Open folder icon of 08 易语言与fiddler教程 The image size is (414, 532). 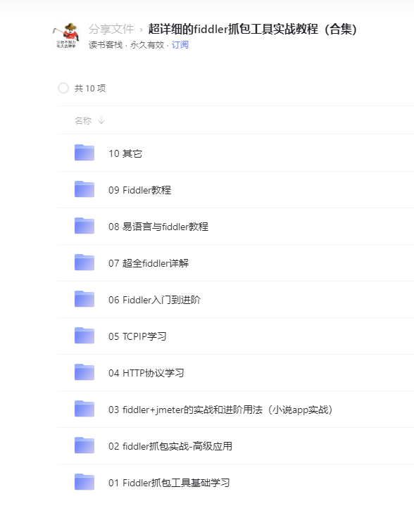[84, 226]
